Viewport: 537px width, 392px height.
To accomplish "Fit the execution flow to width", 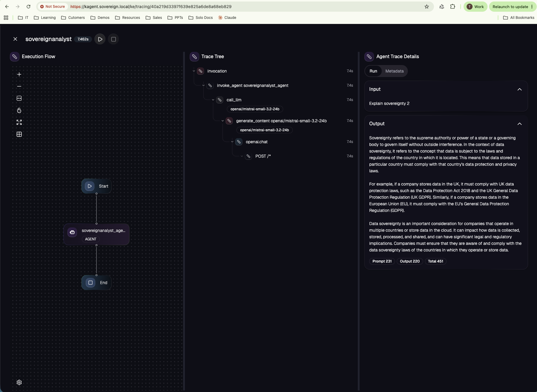I will [19, 98].
